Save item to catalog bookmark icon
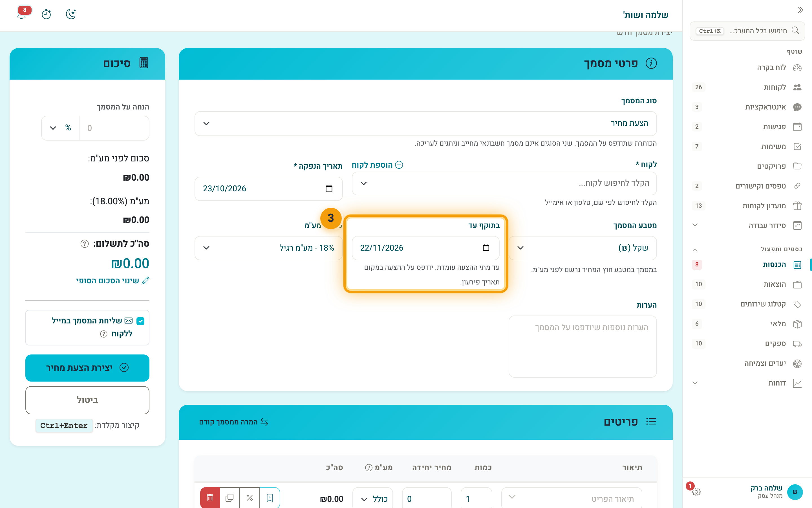Screen dimensions: 812x508 coord(270,498)
